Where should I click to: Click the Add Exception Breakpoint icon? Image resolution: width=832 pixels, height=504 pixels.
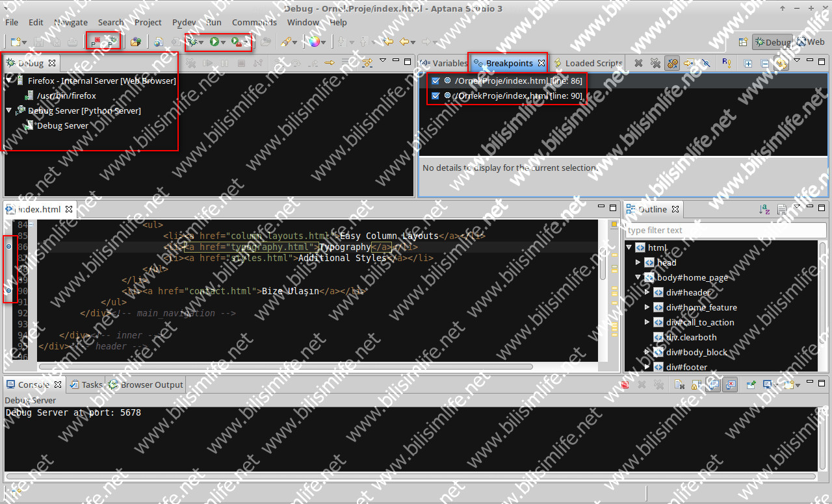click(x=727, y=63)
